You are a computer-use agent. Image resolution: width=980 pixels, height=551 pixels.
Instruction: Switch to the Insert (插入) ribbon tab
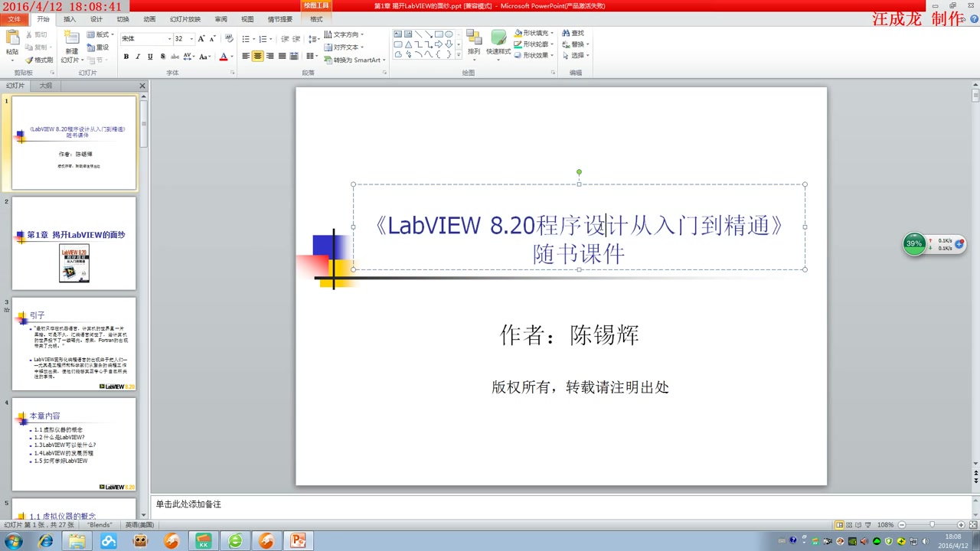[70, 19]
